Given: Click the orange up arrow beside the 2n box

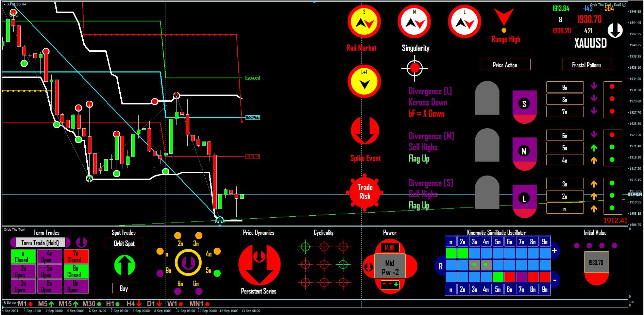Looking at the screenshot, I should pos(594,196).
